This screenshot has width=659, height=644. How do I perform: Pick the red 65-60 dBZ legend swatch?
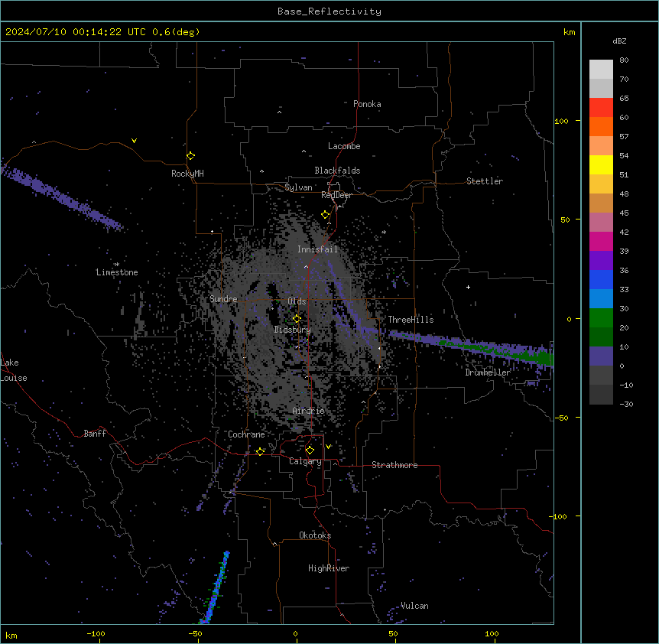coord(601,108)
